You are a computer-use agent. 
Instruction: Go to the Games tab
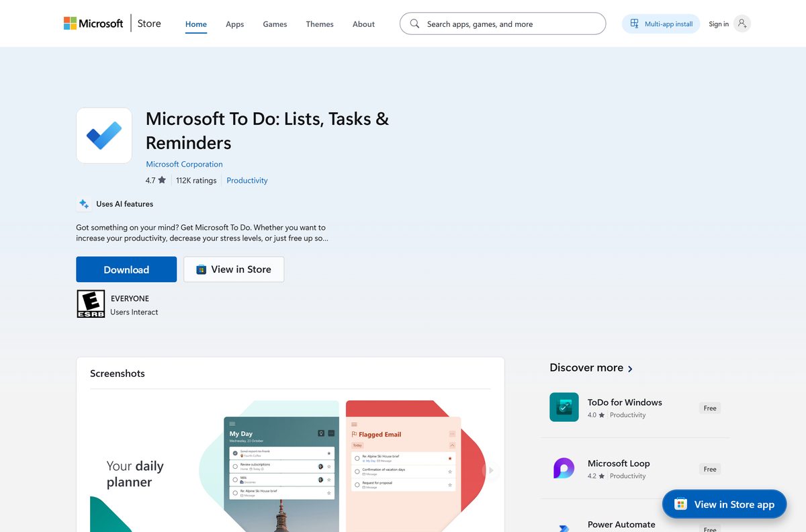[x=275, y=24]
